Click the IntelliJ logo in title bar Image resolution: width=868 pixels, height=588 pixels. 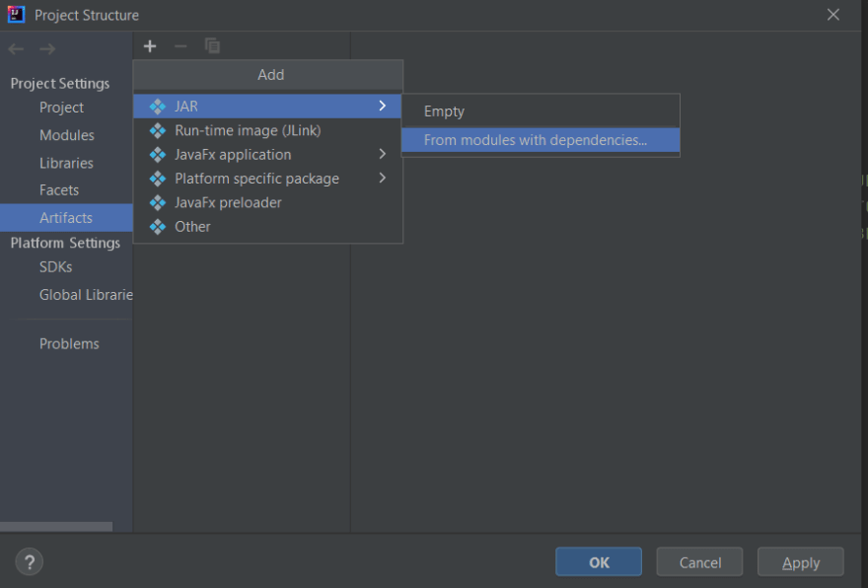click(16, 15)
